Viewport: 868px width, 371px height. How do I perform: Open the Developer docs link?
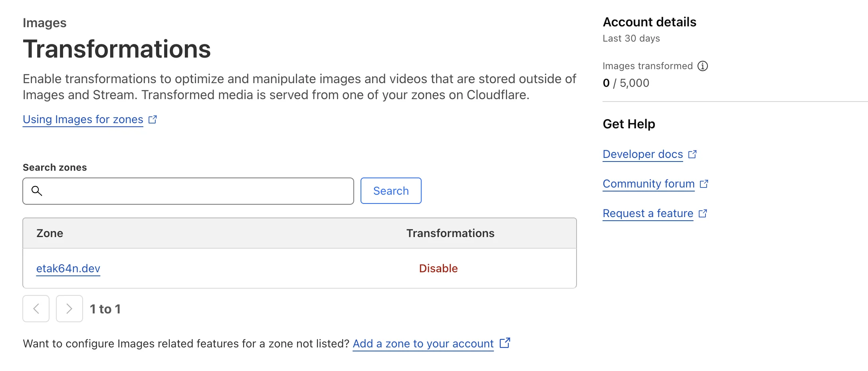point(642,154)
